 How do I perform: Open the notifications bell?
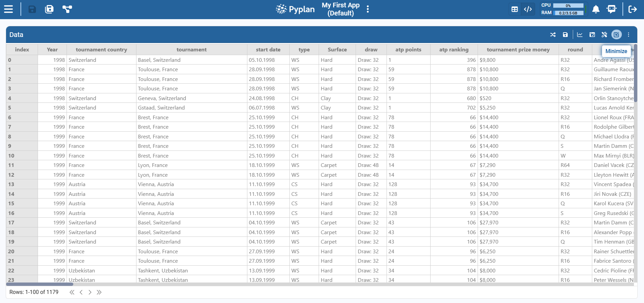tap(596, 9)
